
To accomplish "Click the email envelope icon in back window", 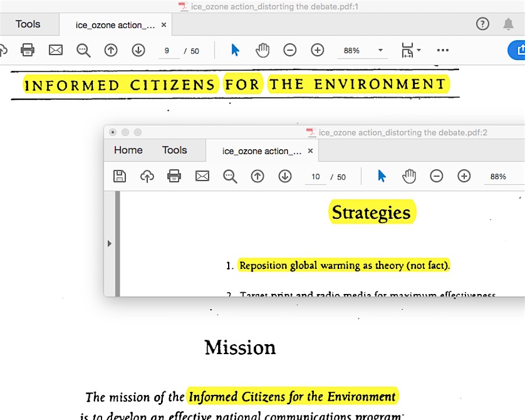I will pos(55,50).
